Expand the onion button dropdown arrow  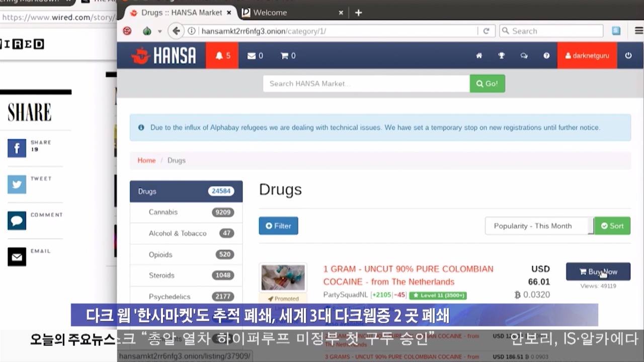(x=159, y=31)
